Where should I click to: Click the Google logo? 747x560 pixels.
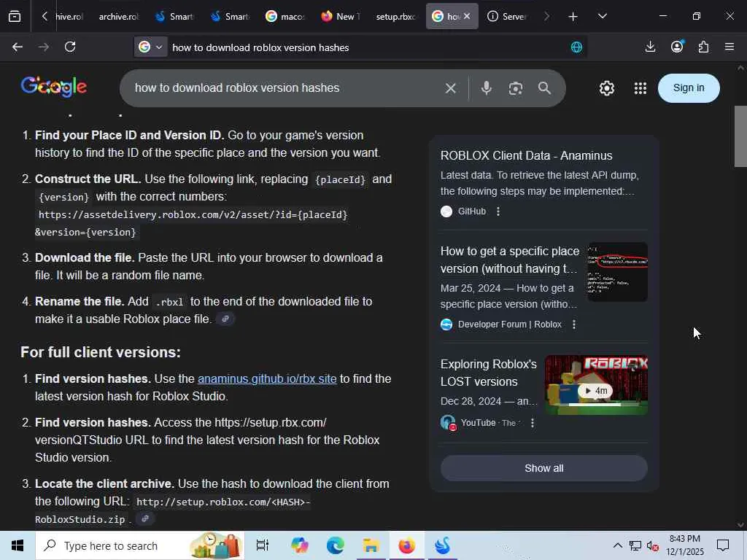[54, 87]
